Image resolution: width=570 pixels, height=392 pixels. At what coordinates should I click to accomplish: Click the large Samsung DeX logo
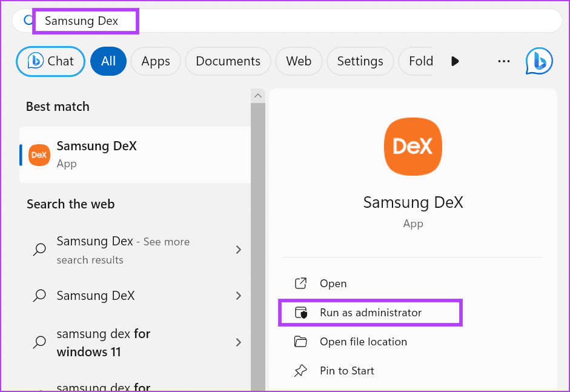413,145
